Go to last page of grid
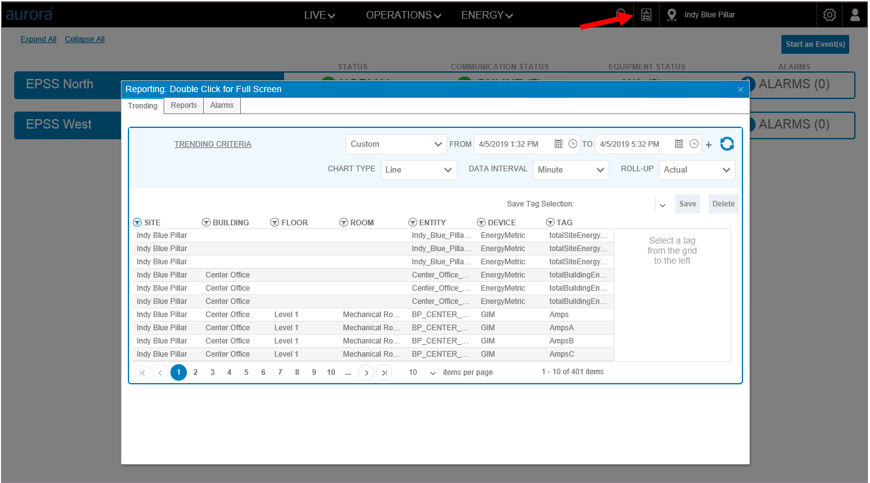 [384, 373]
